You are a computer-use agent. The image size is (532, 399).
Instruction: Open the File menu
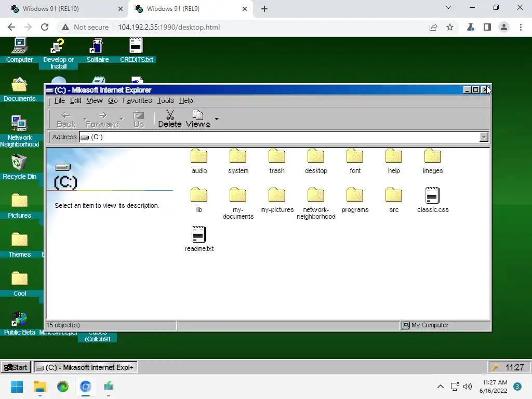point(59,100)
